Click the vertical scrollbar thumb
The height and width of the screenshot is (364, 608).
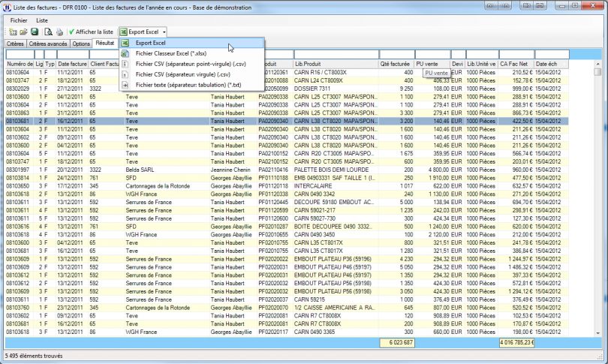pyautogui.click(x=597, y=72)
